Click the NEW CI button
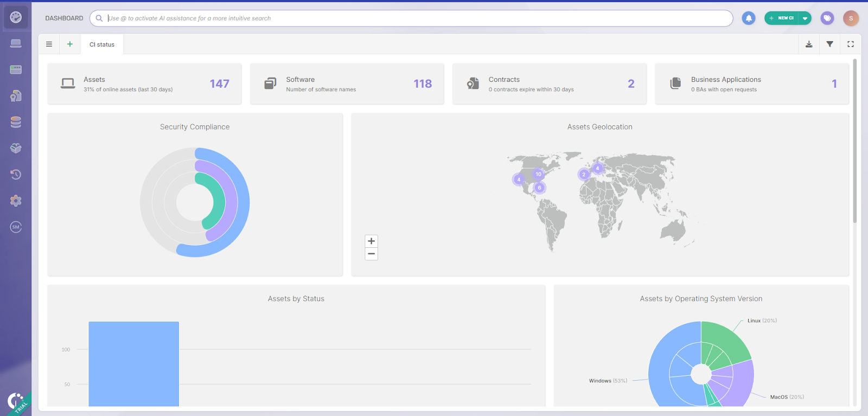Screen dimensions: 868x416 coord(781,18)
